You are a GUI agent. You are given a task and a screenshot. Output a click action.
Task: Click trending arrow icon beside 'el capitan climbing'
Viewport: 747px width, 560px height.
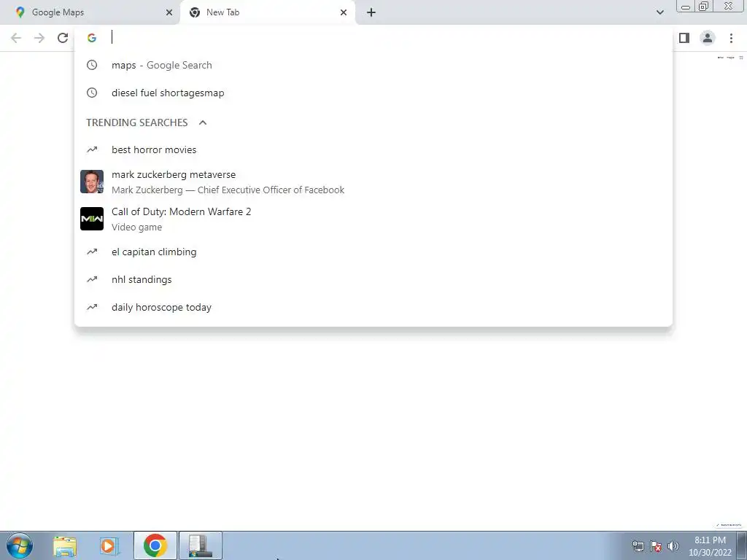92,252
